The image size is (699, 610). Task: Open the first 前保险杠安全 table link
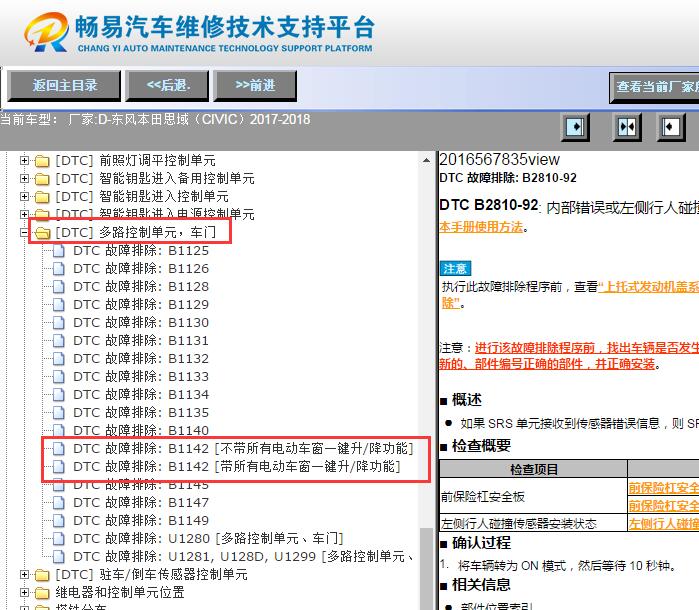click(x=664, y=488)
